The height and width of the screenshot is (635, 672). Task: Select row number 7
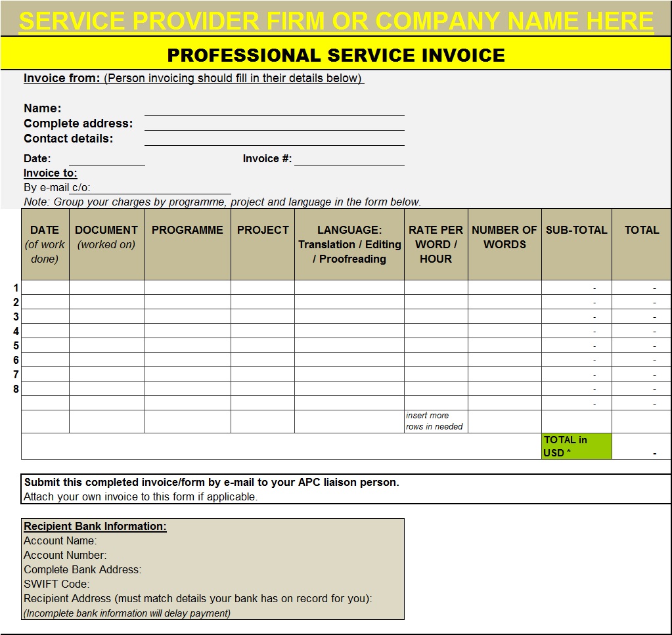coord(16,374)
